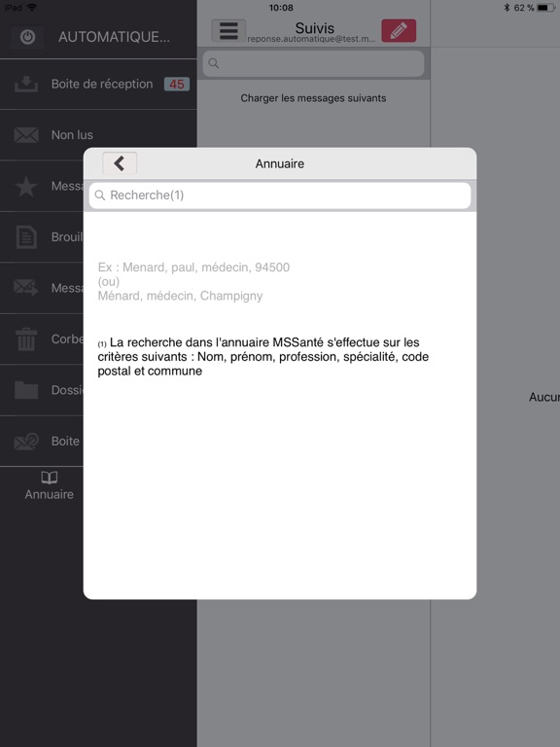Image resolution: width=560 pixels, height=747 pixels.
Task: Click the sent-mail envelope arrow icon
Action: pos(26,288)
